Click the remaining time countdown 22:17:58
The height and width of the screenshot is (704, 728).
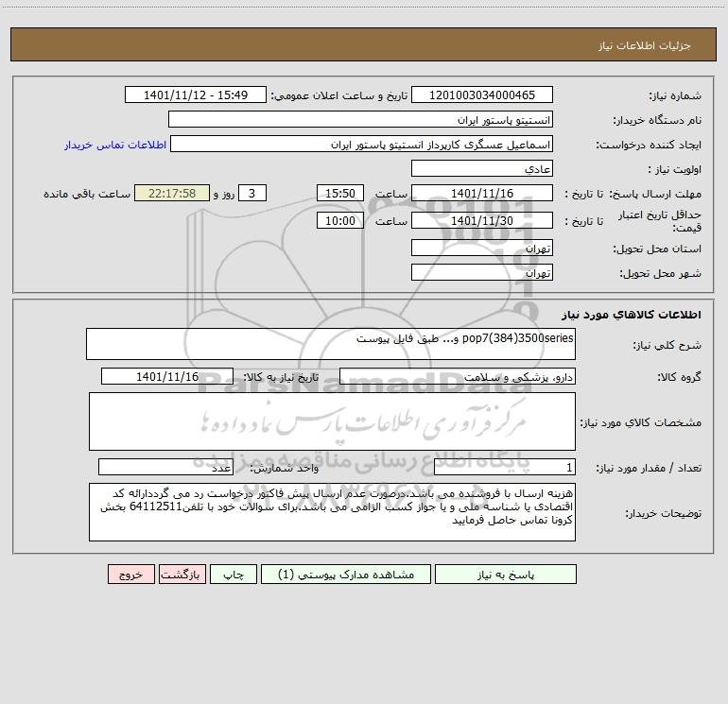(x=172, y=193)
